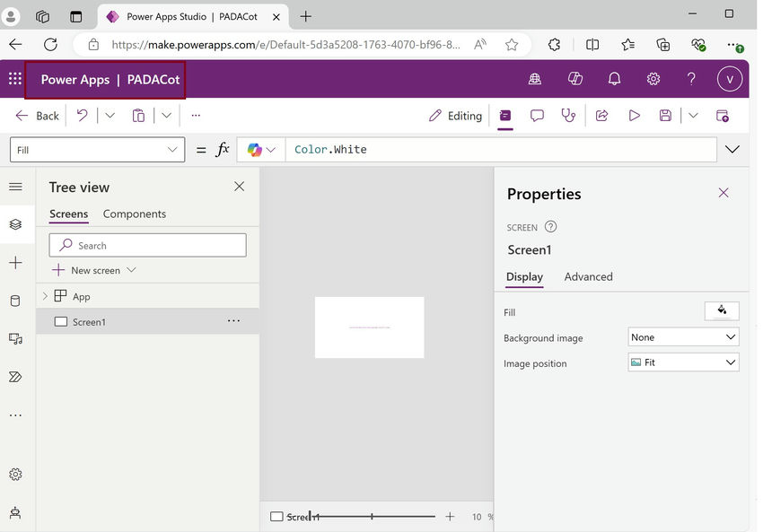Viewport: 763px width, 532px height.
Task: Expand the App tree node
Action: [x=45, y=296]
